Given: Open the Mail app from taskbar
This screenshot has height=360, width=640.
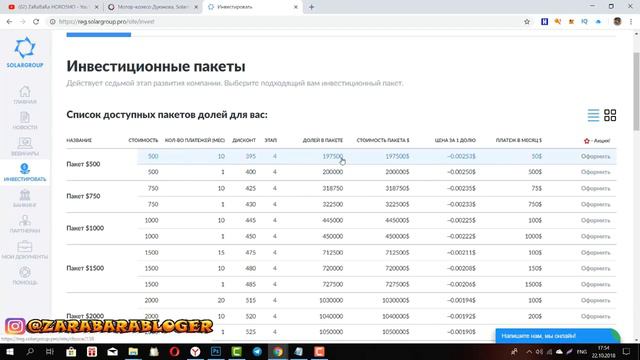Looking at the screenshot, I should pyautogui.click(x=112, y=351).
